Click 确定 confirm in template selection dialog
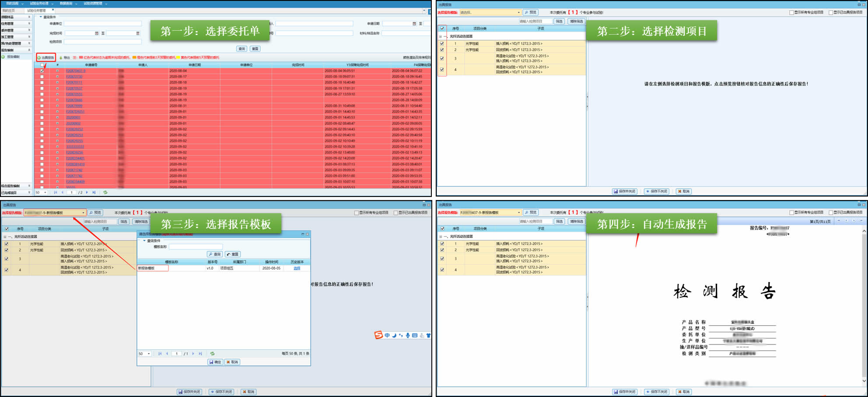Viewport: 868px width, 397px height. [215, 362]
